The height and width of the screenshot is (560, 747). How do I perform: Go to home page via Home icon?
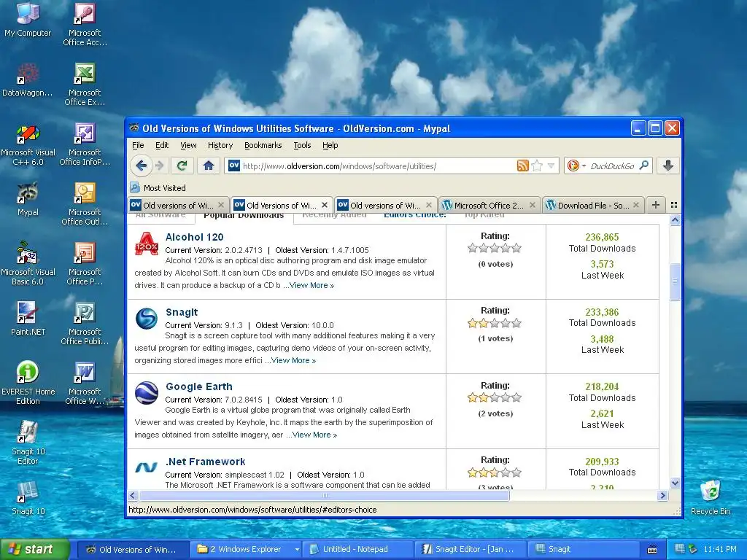tap(208, 166)
